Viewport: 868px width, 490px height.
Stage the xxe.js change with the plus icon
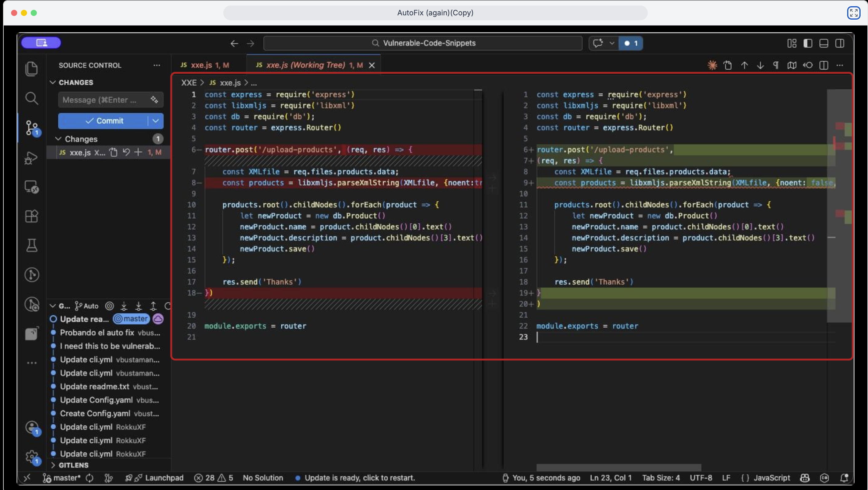pyautogui.click(x=139, y=152)
